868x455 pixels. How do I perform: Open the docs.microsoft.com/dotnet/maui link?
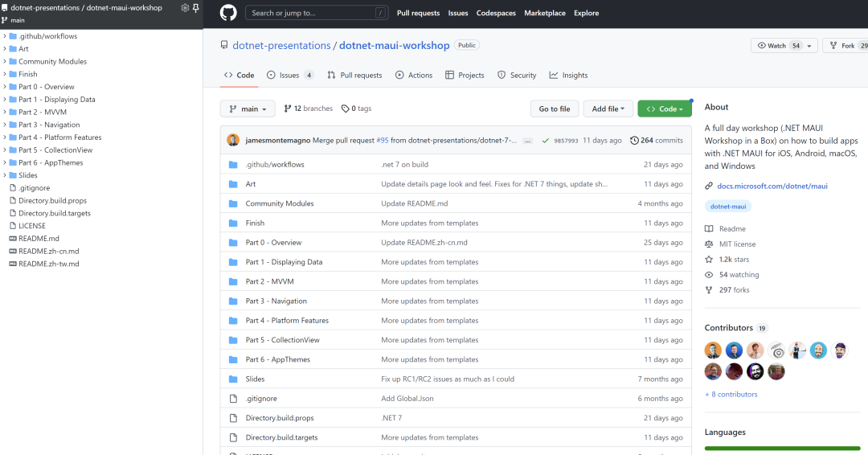coord(772,186)
